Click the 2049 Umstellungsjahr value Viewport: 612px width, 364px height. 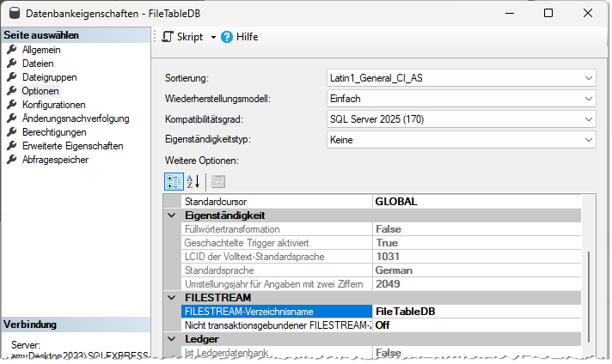(388, 283)
